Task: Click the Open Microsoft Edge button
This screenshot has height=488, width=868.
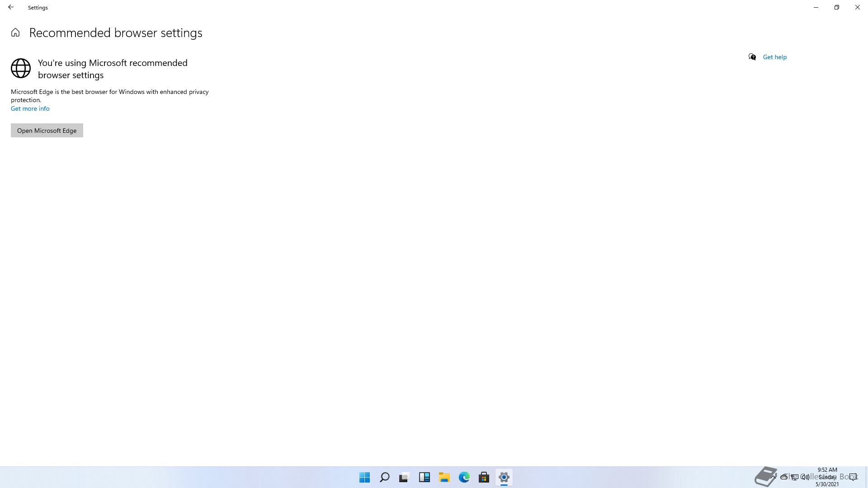Action: tap(47, 131)
